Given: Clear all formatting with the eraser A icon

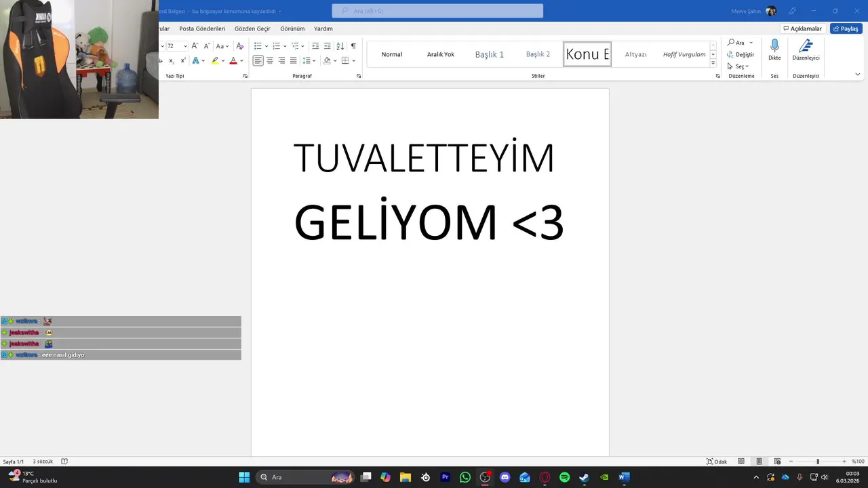Looking at the screenshot, I should click(239, 46).
